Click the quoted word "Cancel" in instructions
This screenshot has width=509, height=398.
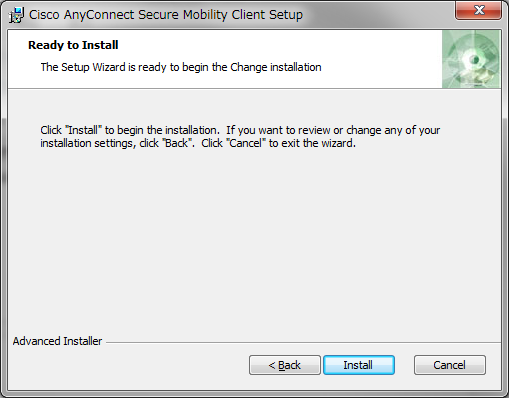pyautogui.click(x=246, y=143)
